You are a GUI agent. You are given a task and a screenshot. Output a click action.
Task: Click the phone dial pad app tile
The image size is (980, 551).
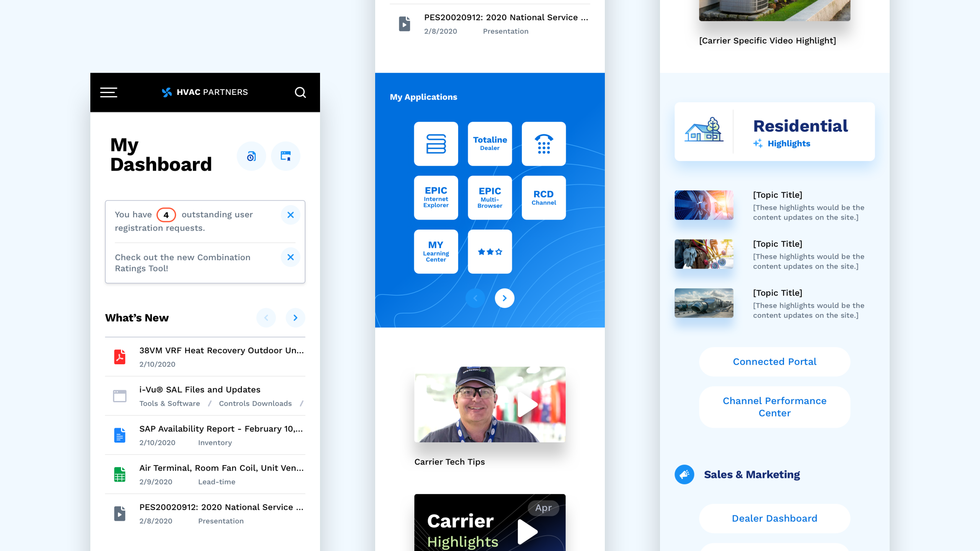544,144
